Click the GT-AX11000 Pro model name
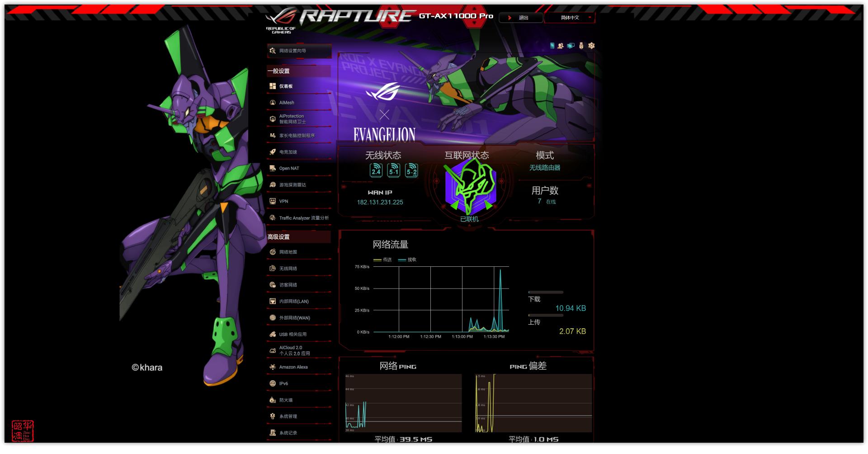The width and height of the screenshot is (868, 454). 456,16
